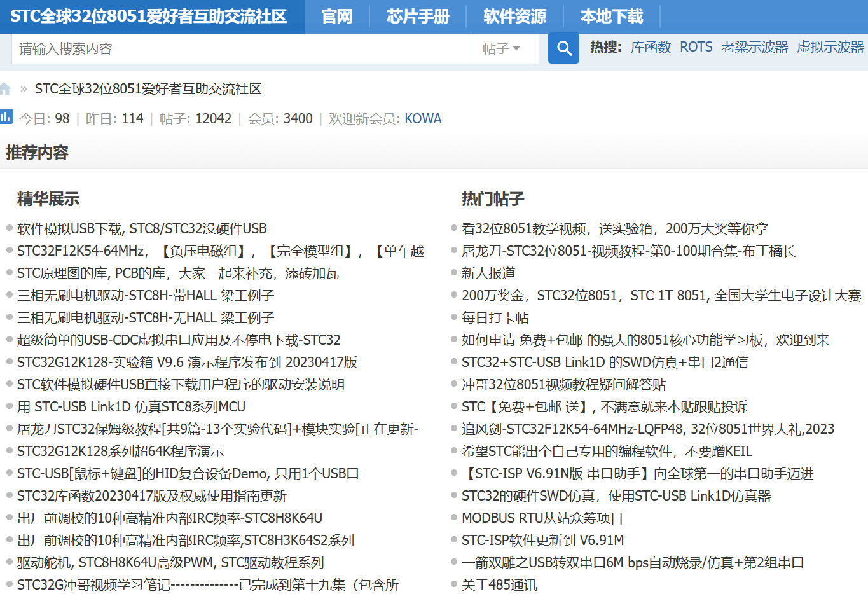Focus the 请输入搜索内容 search field
The image size is (868, 594).
click(241, 48)
